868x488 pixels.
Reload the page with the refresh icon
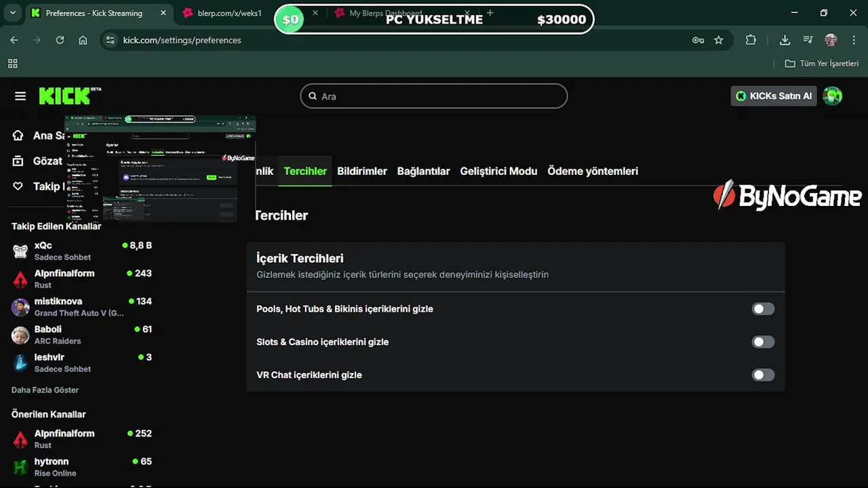(60, 40)
